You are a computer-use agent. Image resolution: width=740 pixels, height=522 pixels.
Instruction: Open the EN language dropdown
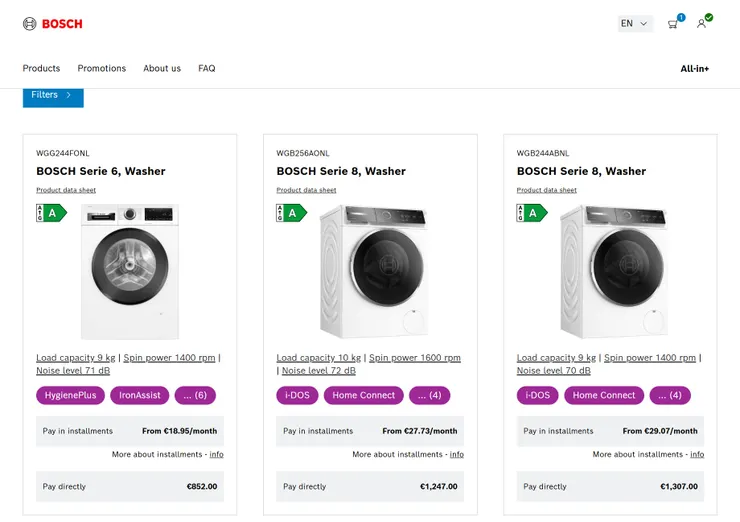tap(634, 24)
